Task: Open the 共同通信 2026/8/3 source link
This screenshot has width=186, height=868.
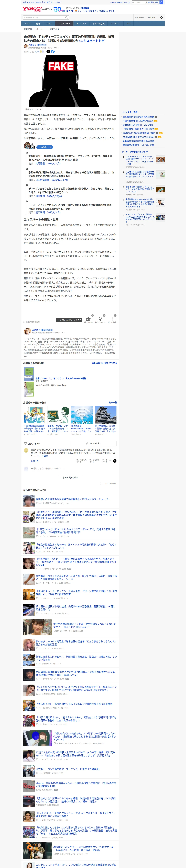Action: click(48, 163)
